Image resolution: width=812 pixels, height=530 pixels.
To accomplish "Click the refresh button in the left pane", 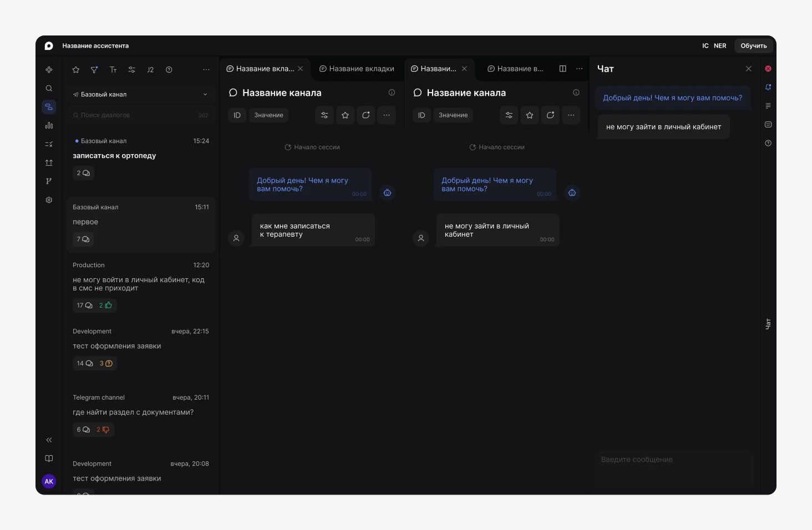I will [366, 115].
